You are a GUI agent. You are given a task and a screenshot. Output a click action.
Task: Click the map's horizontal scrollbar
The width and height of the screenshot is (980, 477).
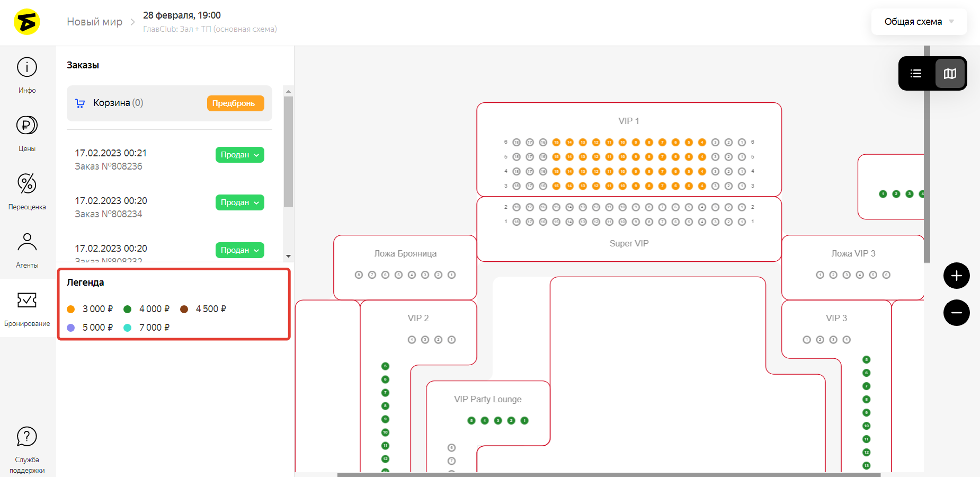coord(609,474)
